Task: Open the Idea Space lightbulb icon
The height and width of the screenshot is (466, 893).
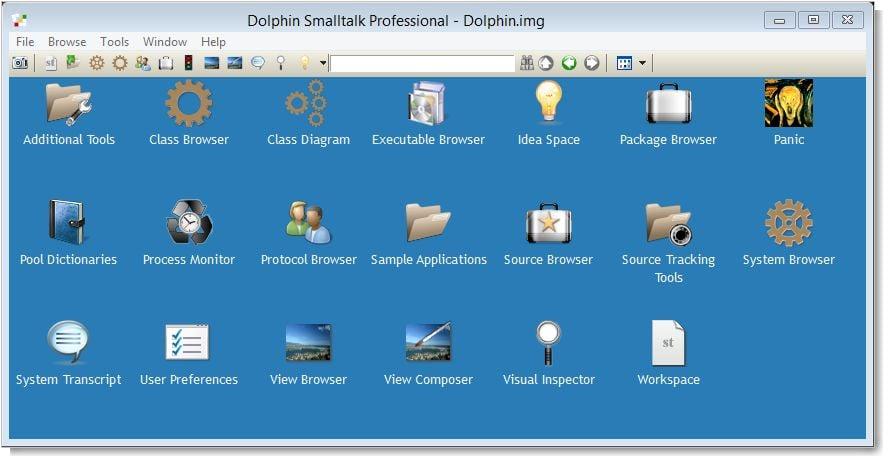Action: (x=548, y=102)
